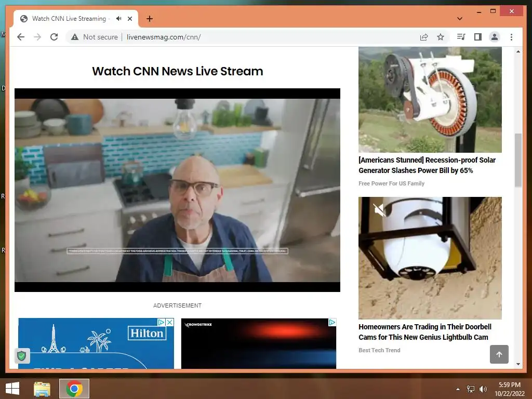Bookmark this page with the star icon
This screenshot has height=399, width=532.
441,37
